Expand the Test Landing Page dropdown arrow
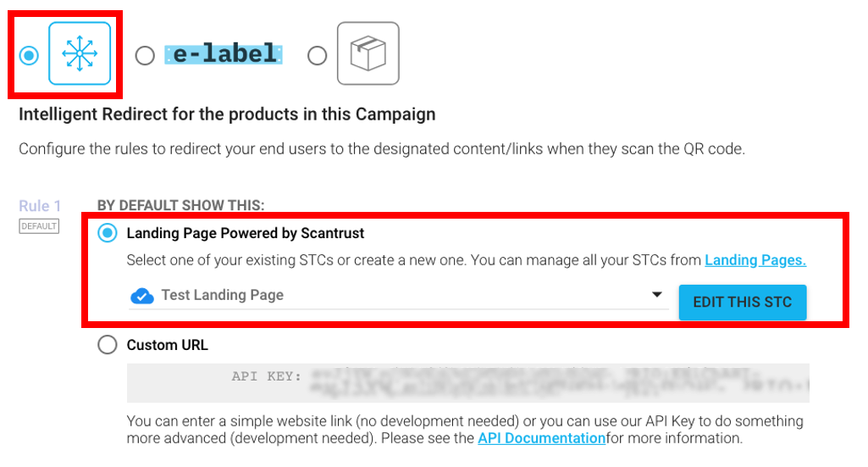The image size is (868, 467). [x=656, y=295]
